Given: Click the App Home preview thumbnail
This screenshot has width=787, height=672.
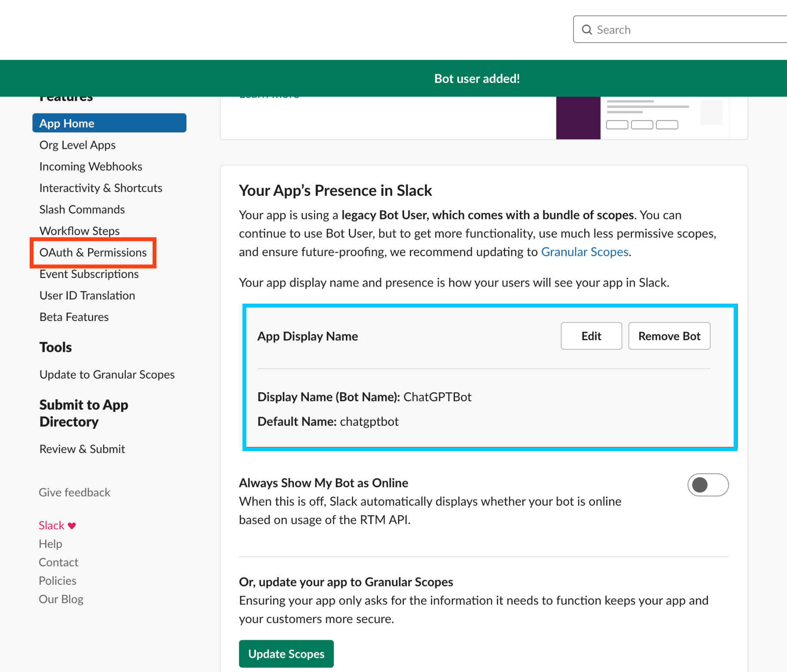Looking at the screenshot, I should [x=643, y=118].
